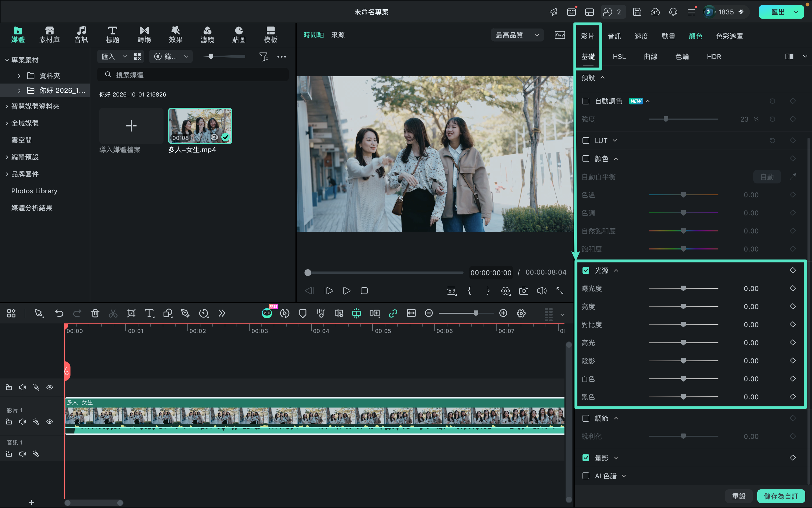This screenshot has height=508, width=812.
Task: Expand the 資料夾 tree folder
Action: 19,76
